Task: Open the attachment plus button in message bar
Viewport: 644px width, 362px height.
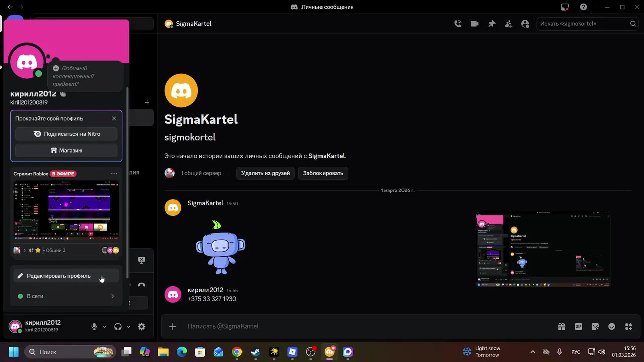Action: pyautogui.click(x=173, y=327)
